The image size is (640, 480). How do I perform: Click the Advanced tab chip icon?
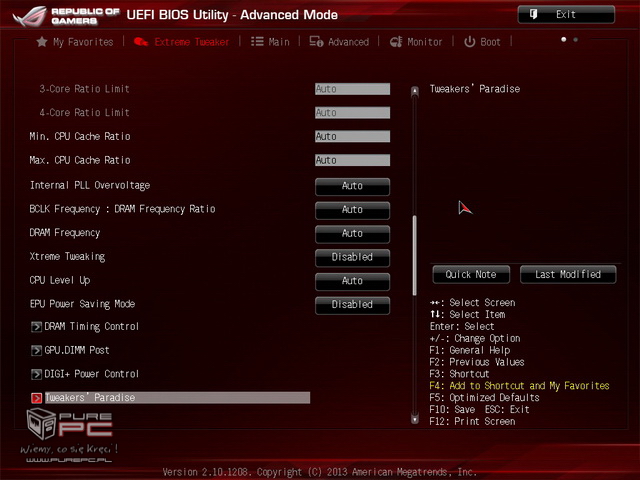316,42
